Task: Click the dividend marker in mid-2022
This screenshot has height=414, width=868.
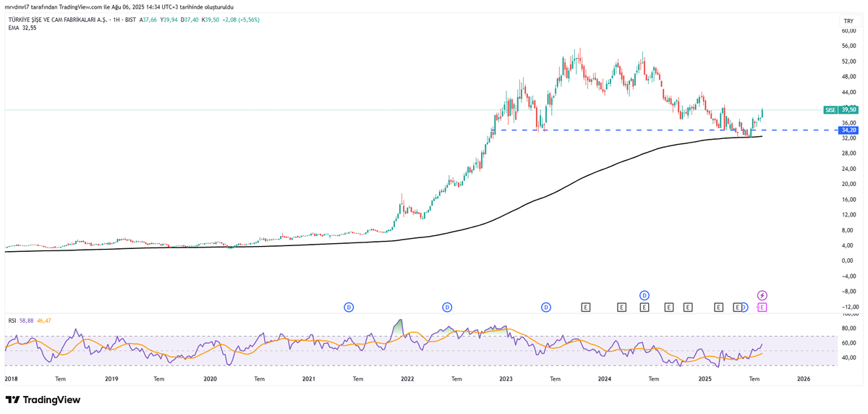Action: click(x=447, y=308)
